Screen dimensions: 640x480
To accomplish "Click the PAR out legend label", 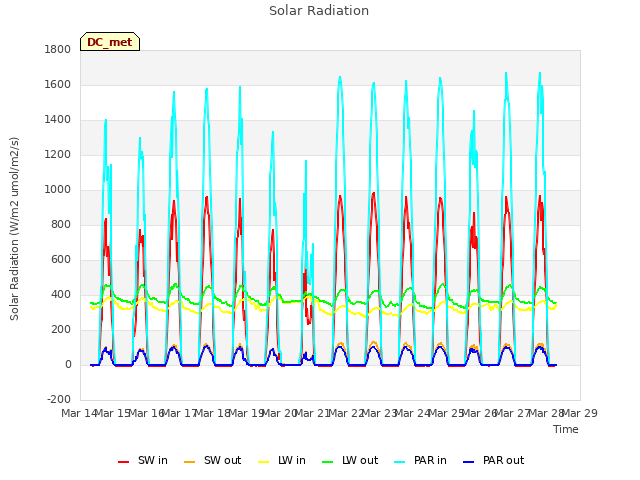I will [x=503, y=460].
